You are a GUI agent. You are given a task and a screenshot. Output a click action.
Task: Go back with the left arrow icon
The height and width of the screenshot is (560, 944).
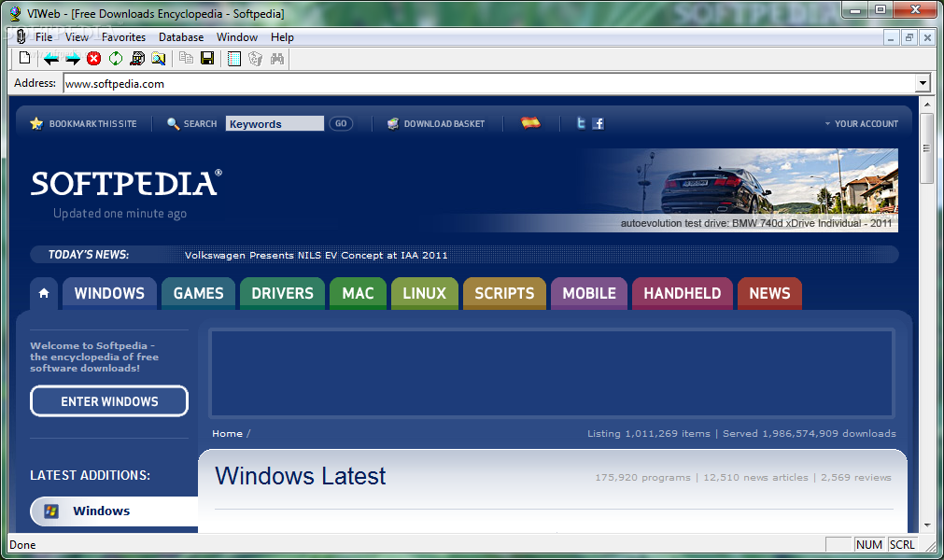[51, 59]
